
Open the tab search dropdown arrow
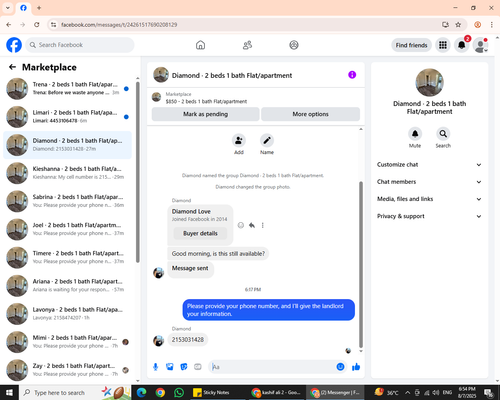(8, 8)
